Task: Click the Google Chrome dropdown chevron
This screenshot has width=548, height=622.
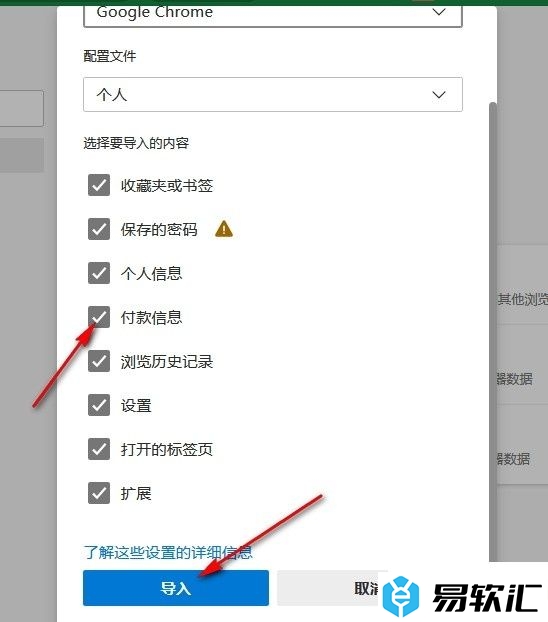Action: [x=438, y=12]
